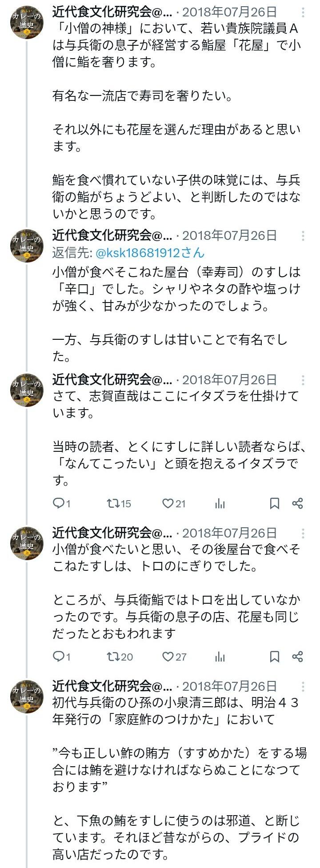Open the @ksk18681912 reply-to link

pos(150,253)
